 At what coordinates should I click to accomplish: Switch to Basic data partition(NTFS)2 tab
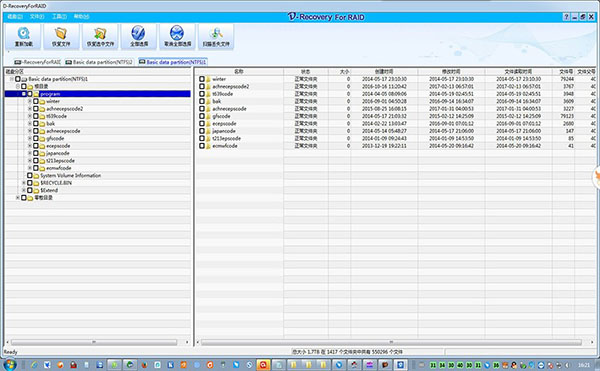pyautogui.click(x=99, y=62)
